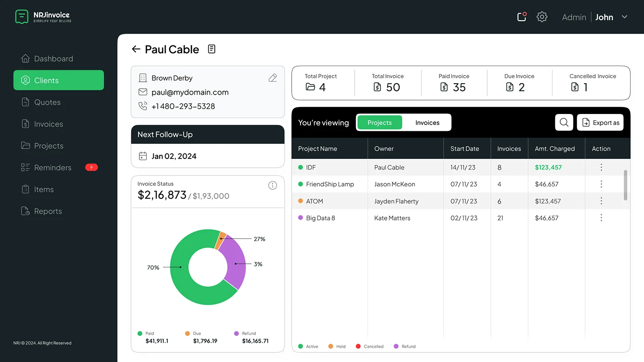
Task: Click the envelope icon beside the email
Action: [143, 92]
